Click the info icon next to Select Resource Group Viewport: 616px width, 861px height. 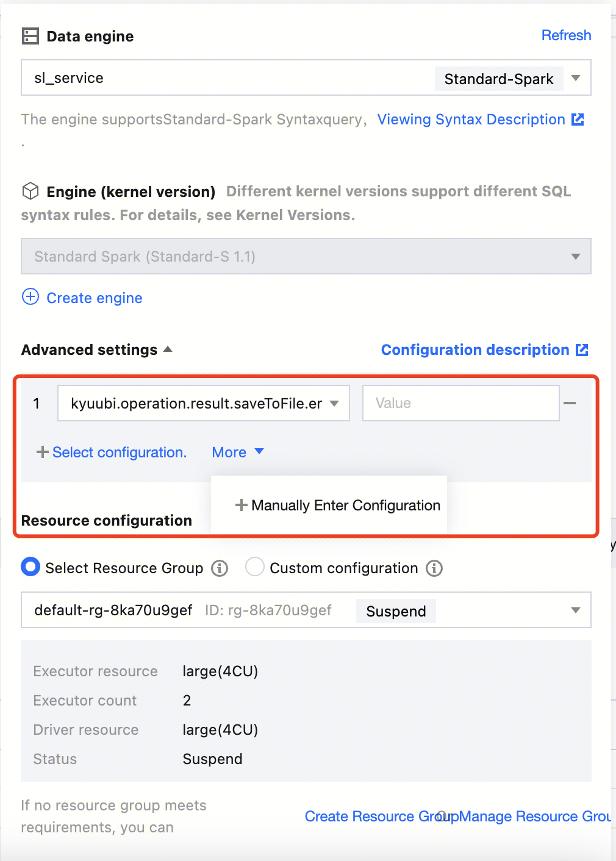pos(220,568)
